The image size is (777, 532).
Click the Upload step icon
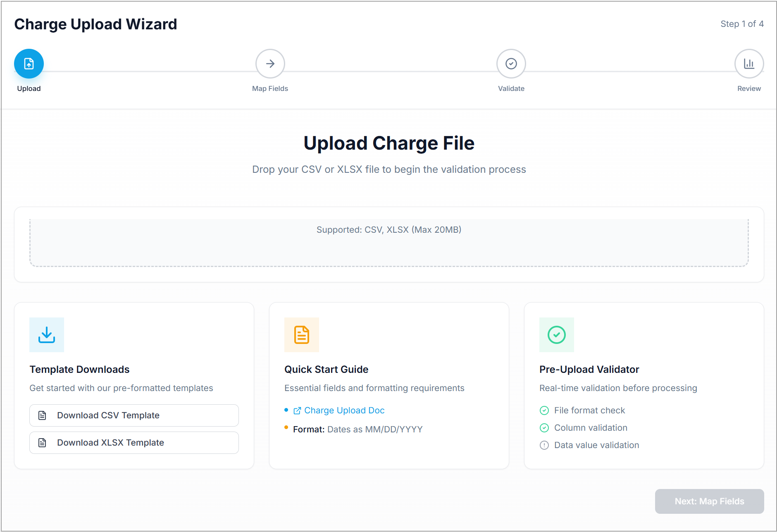point(29,64)
